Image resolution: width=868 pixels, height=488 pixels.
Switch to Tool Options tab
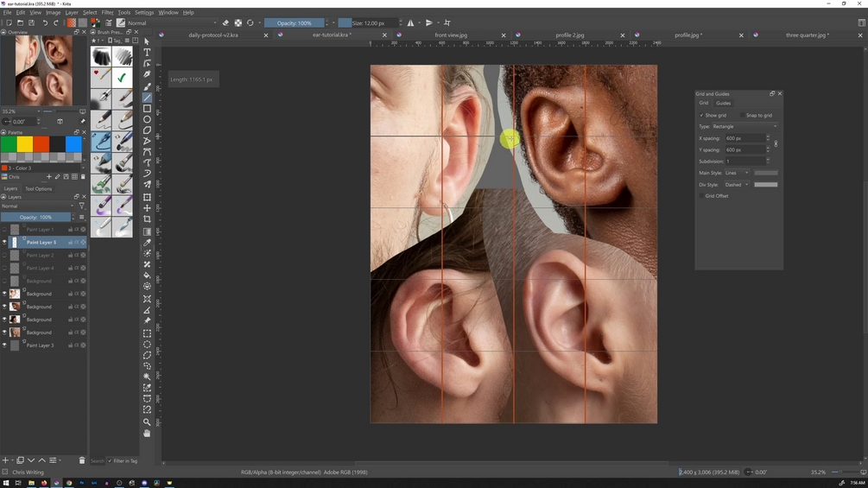[38, 188]
